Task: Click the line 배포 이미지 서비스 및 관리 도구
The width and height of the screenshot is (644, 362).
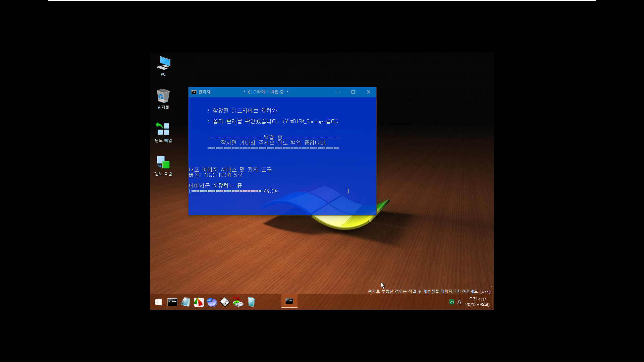Action: (230, 170)
